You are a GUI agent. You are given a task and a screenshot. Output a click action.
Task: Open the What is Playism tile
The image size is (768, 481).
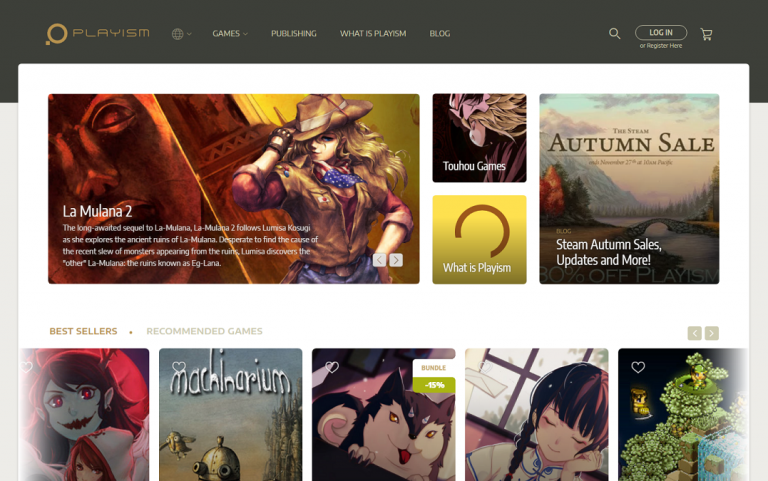tap(480, 240)
